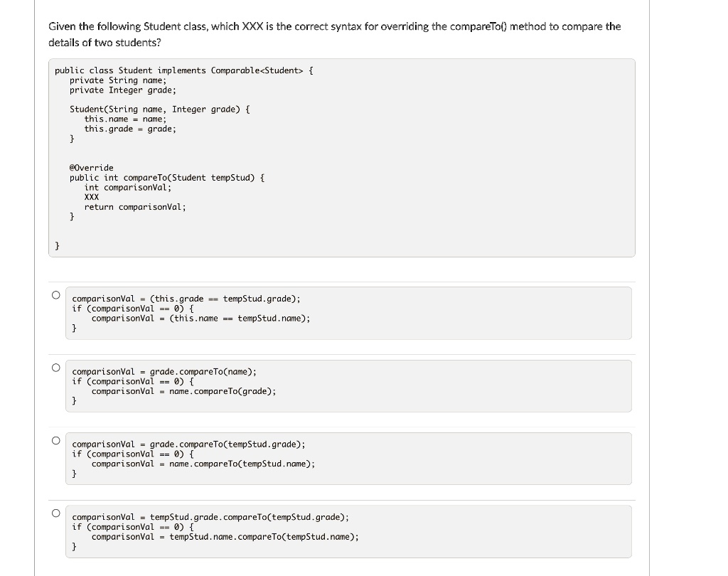728x576 pixels.
Task: Click the line declaring private String name
Action: [x=117, y=80]
